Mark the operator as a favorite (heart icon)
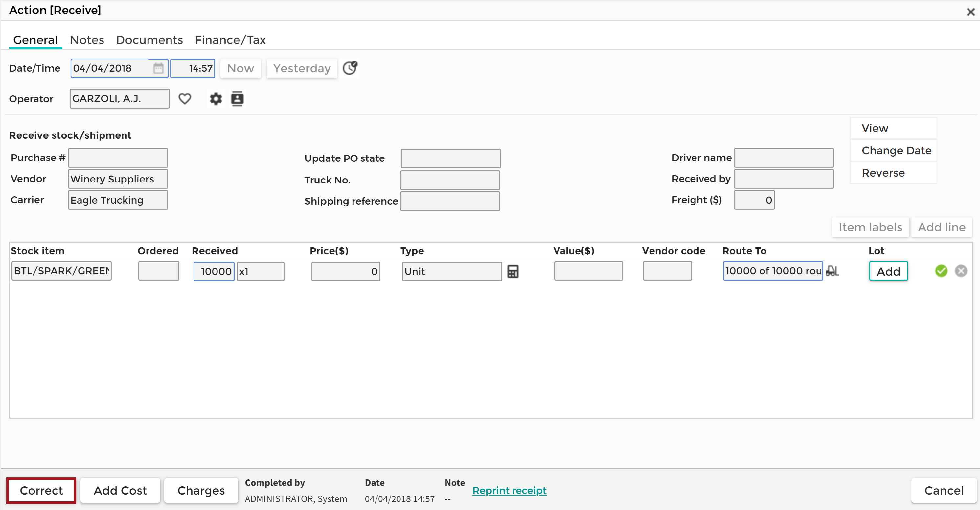This screenshot has width=980, height=510. point(185,99)
